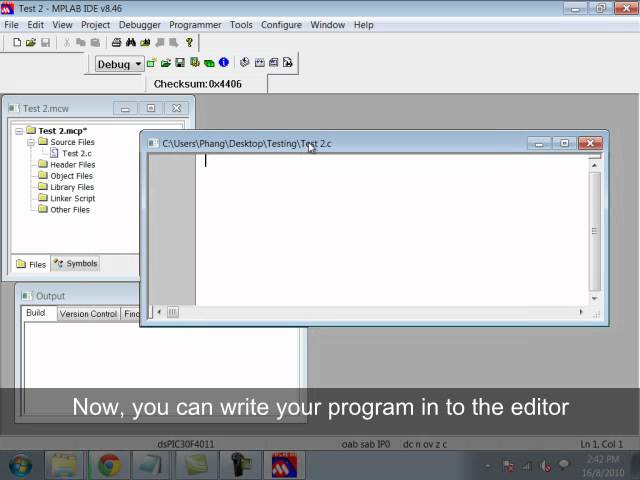Click the green Open Project folder icon
The image size is (640, 480).
(165, 63)
